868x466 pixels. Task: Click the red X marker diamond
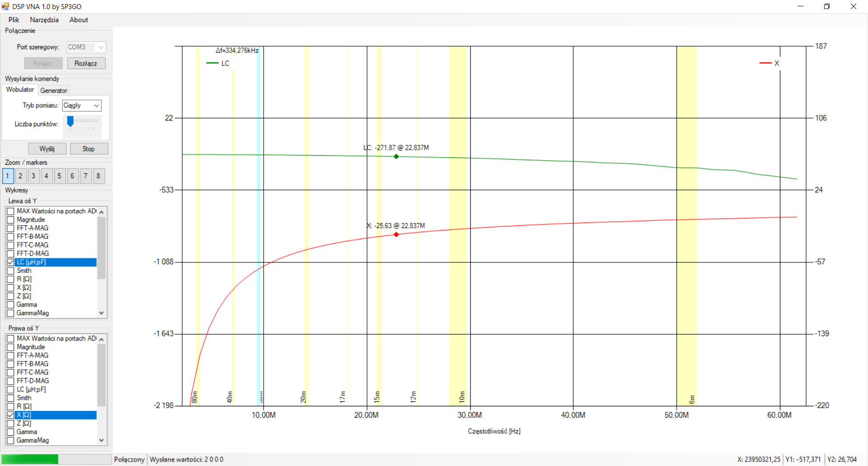[x=396, y=234]
